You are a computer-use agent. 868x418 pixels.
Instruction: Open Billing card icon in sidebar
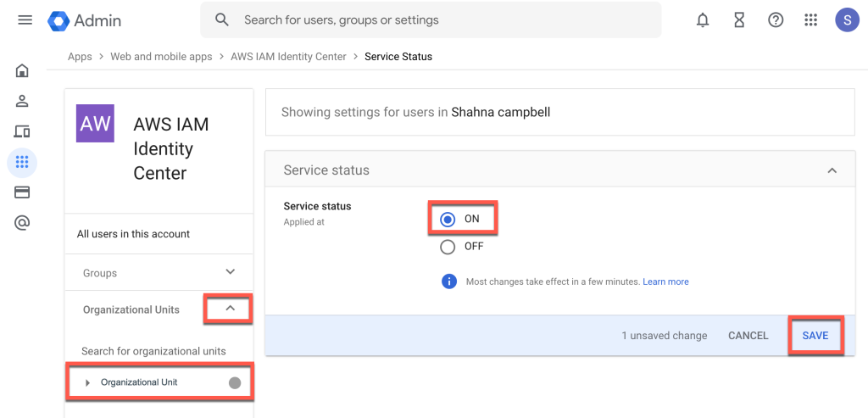click(22, 192)
